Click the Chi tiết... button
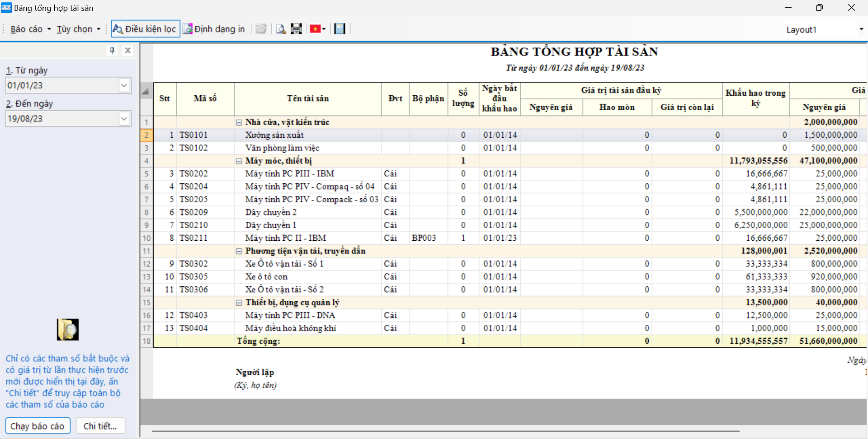 coord(100,426)
